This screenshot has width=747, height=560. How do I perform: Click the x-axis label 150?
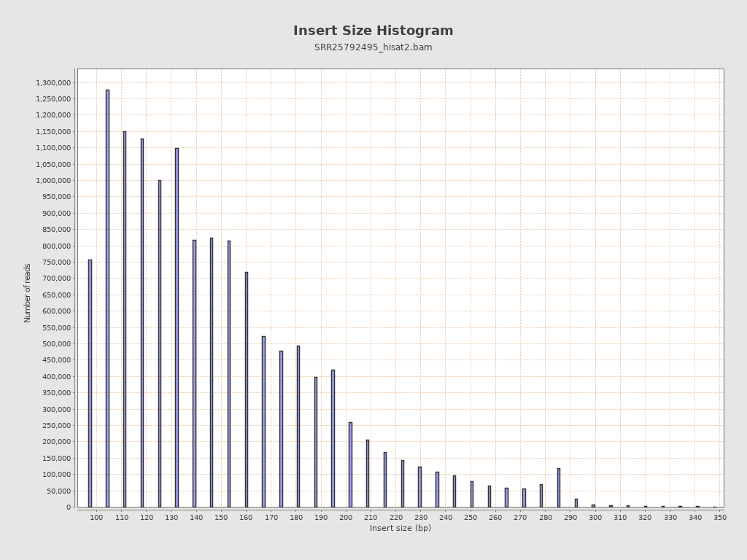pos(221,517)
